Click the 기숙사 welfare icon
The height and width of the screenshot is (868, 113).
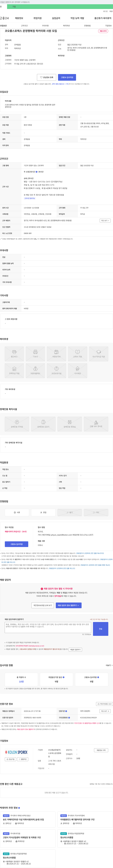pyautogui.click(x=35, y=354)
